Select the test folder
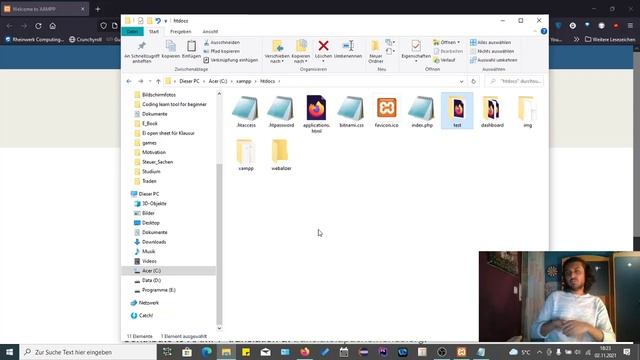The width and height of the screenshot is (640, 360). point(457,111)
